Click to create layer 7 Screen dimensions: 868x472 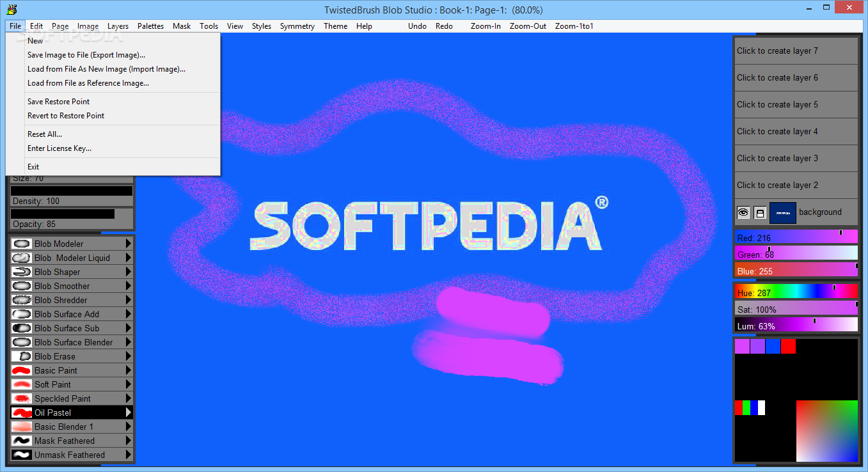click(x=796, y=51)
